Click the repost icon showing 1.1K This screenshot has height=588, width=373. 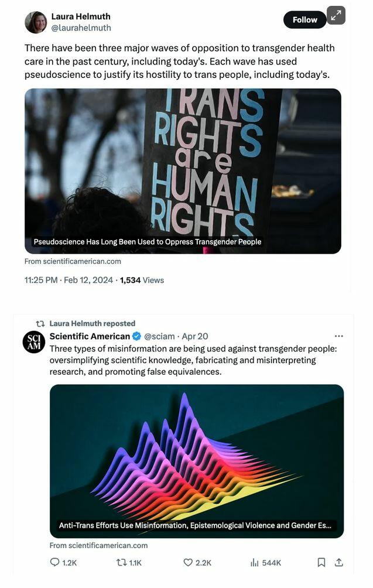pyautogui.click(x=121, y=562)
